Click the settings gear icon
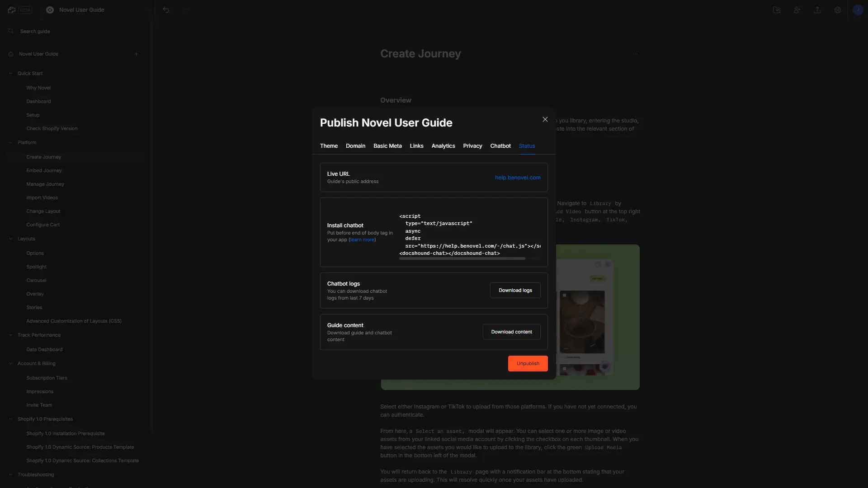 click(x=838, y=9)
